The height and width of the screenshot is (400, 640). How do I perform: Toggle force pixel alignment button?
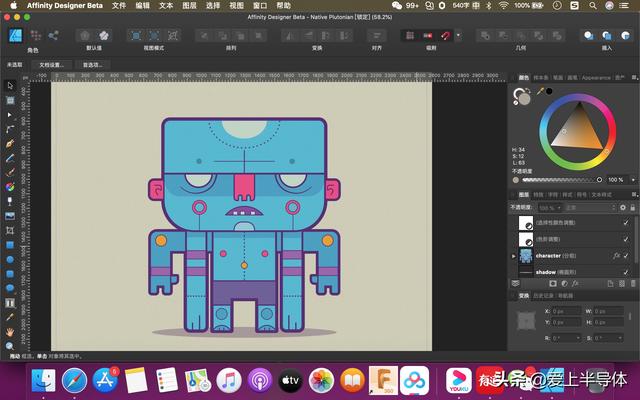tap(427, 36)
